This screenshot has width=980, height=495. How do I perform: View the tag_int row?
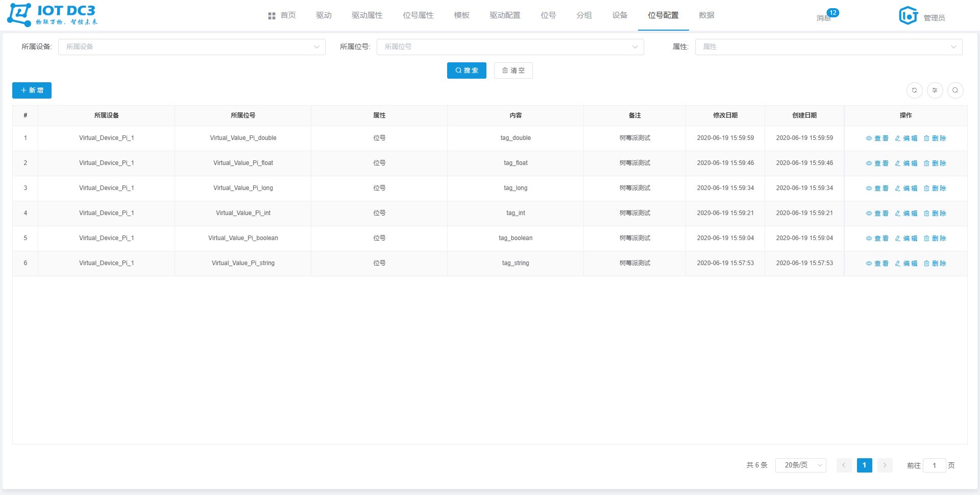click(x=877, y=214)
